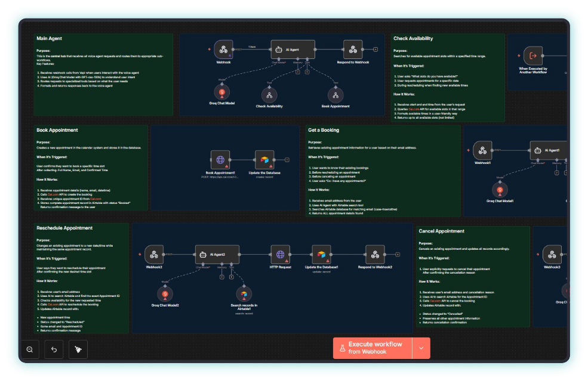The width and height of the screenshot is (588, 381).
Task: Open the Respond to Webhook node
Action: (x=353, y=49)
